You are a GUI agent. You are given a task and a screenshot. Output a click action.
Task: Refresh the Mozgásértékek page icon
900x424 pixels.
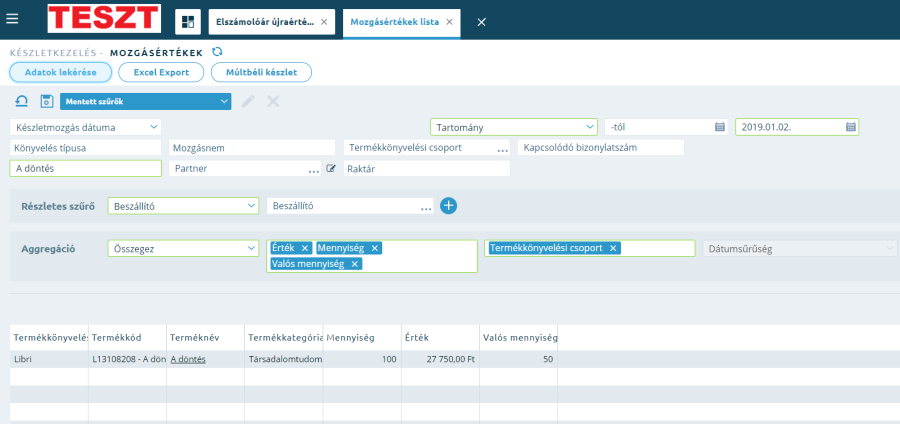click(x=217, y=52)
